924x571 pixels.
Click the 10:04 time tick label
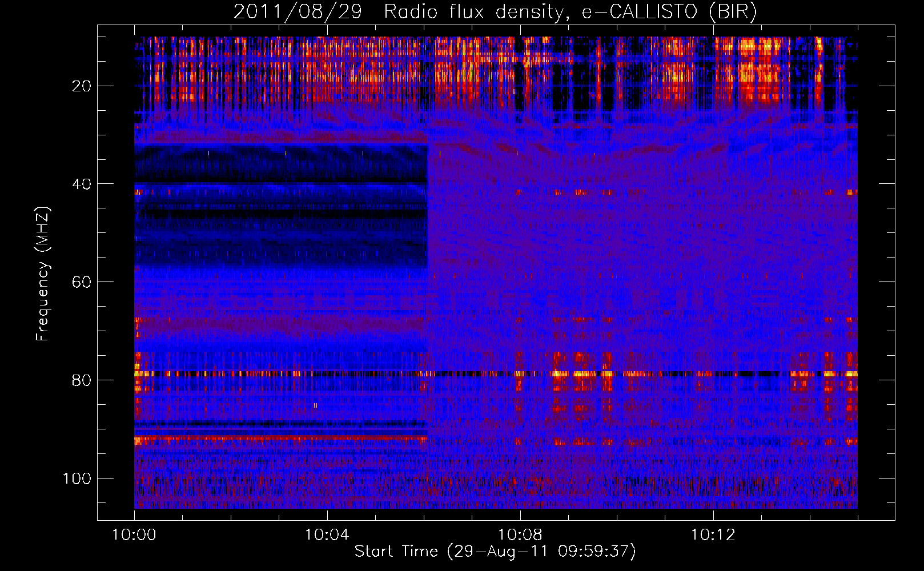[327, 535]
